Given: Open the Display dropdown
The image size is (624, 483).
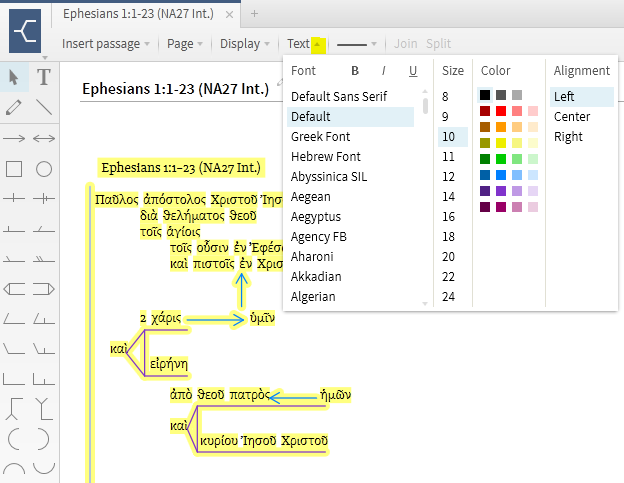Looking at the screenshot, I should point(245,44).
